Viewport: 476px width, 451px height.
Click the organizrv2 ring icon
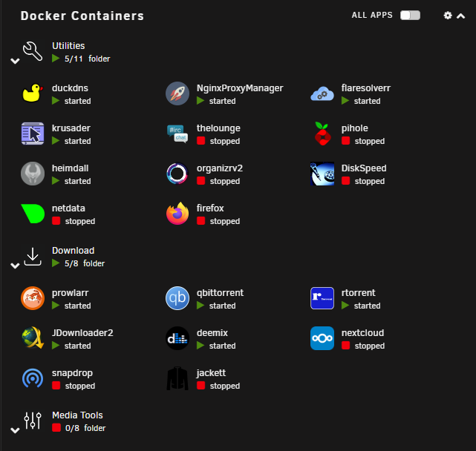[177, 174]
